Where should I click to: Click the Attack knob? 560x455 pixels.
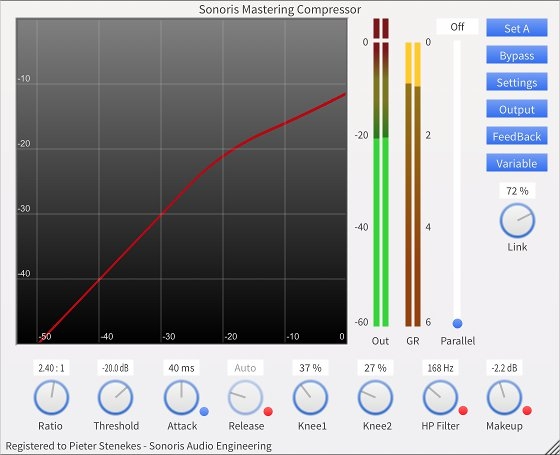pyautogui.click(x=181, y=397)
